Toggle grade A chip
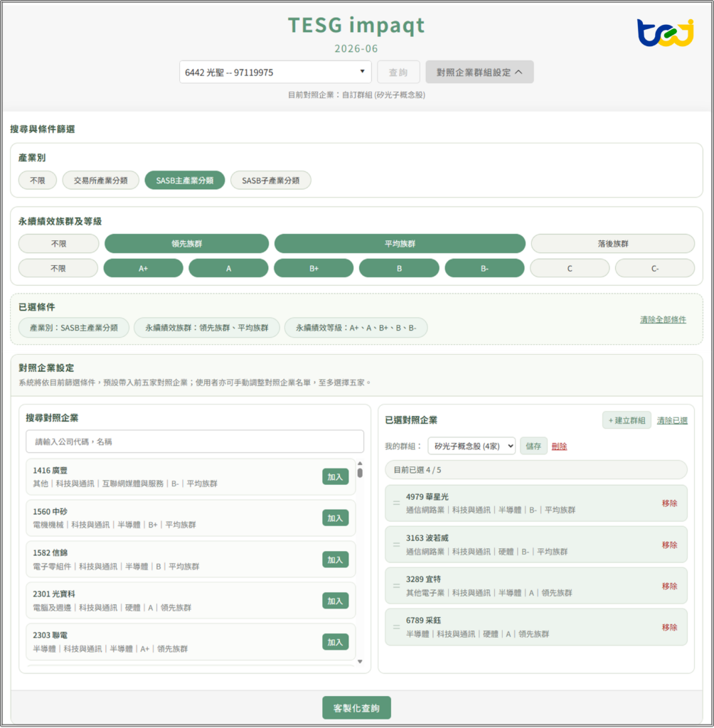Image resolution: width=714 pixels, height=728 pixels. click(x=228, y=268)
